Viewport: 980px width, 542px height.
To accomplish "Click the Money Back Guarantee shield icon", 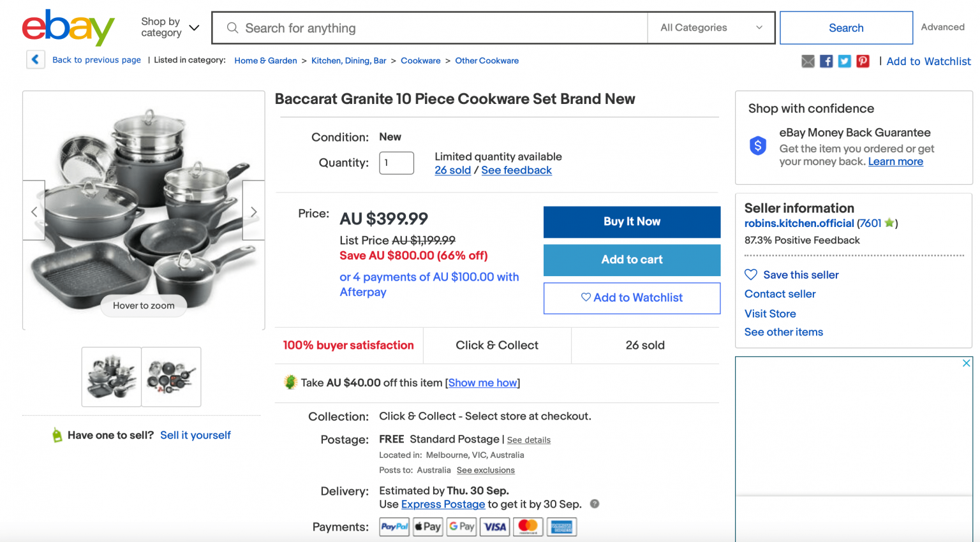I will (757, 145).
